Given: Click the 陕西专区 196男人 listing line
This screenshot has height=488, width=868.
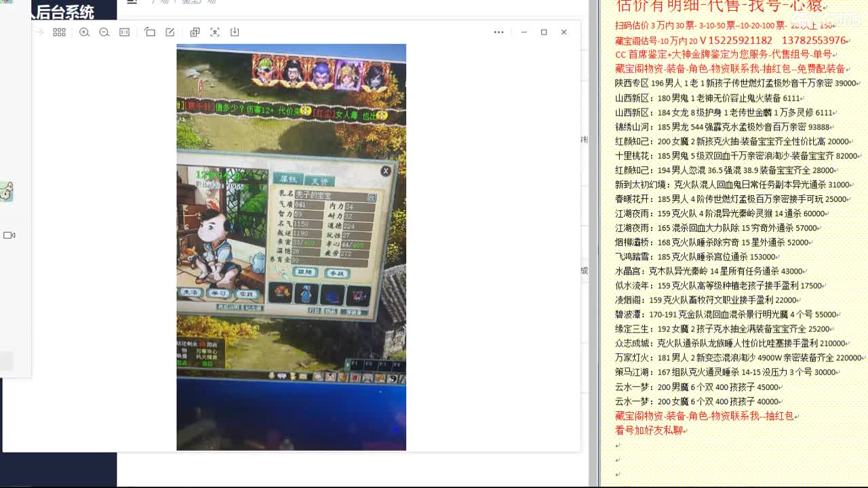Looking at the screenshot, I should pos(736,83).
